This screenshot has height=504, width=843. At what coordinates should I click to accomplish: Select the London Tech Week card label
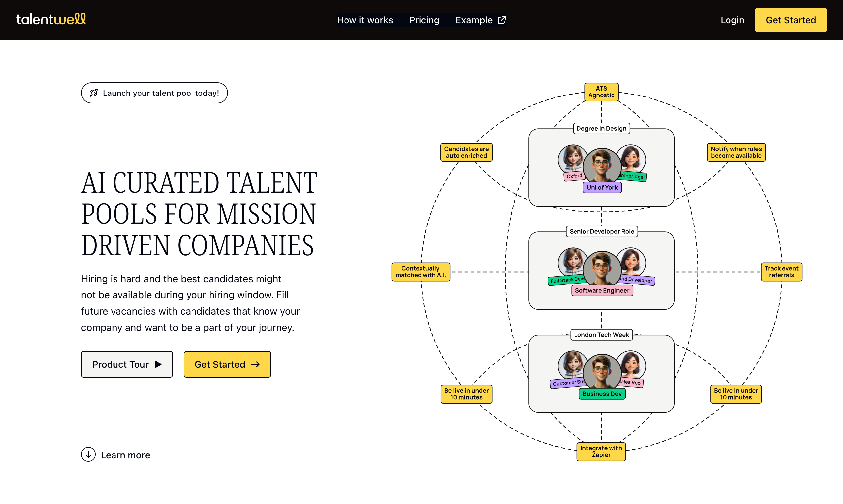[x=601, y=335]
